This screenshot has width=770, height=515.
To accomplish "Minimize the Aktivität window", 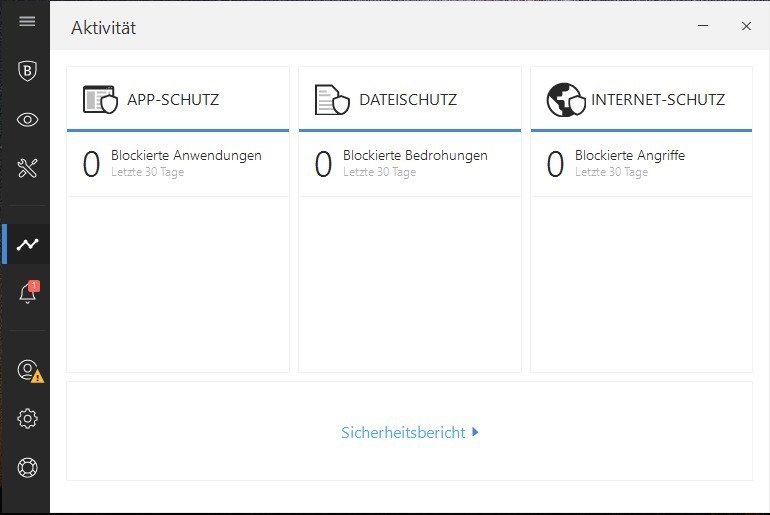I will pos(703,26).
